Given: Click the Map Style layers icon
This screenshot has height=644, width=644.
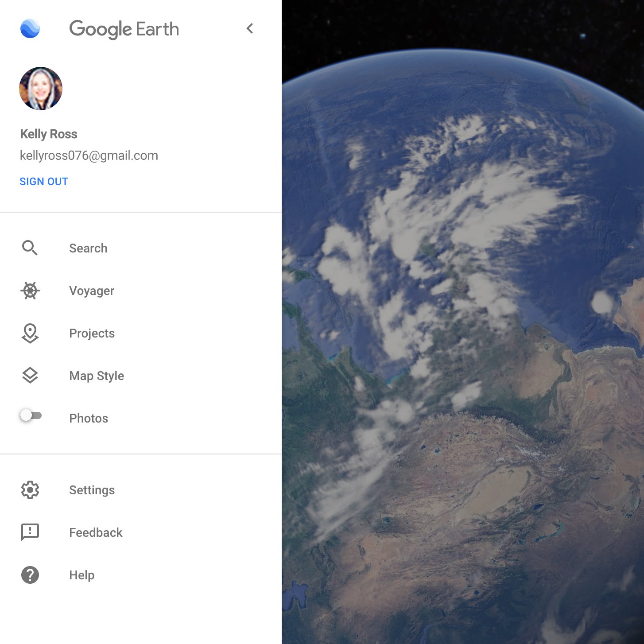Looking at the screenshot, I should coord(30,376).
